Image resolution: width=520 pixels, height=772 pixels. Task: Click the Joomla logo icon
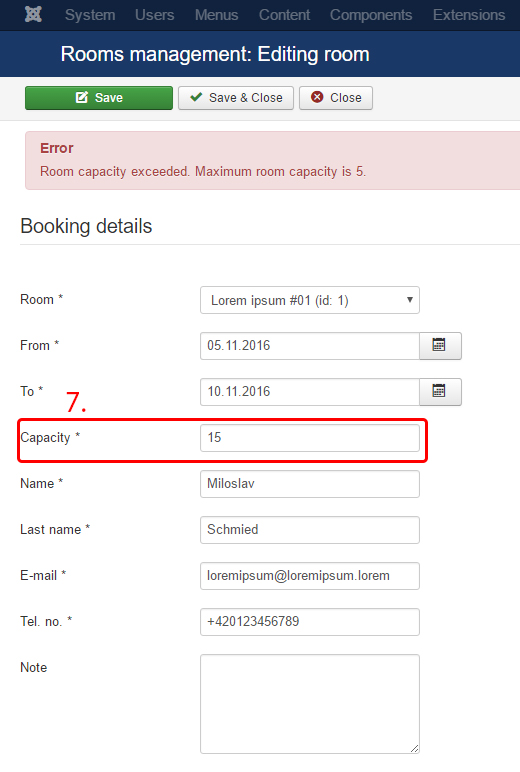pyautogui.click(x=33, y=14)
